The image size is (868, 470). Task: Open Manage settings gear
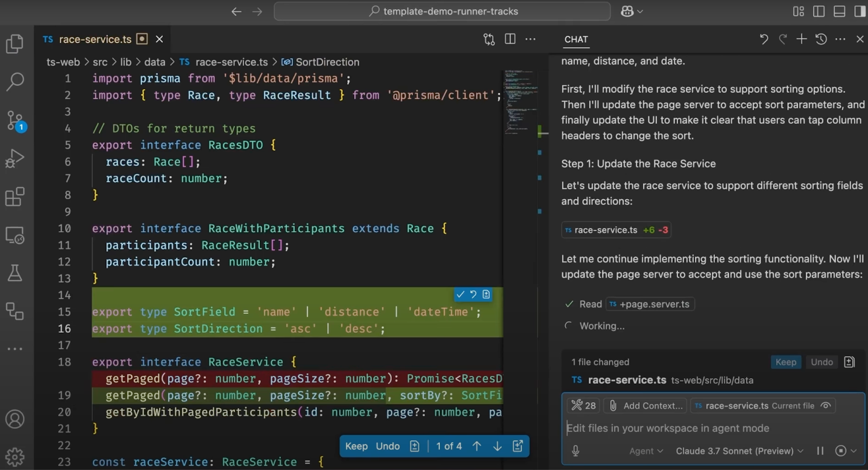15,457
